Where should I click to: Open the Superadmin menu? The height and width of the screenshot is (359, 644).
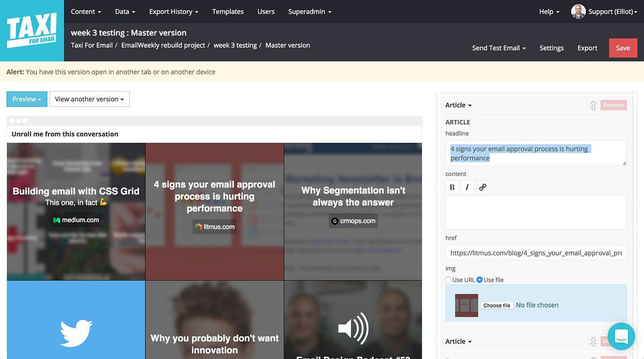click(310, 11)
